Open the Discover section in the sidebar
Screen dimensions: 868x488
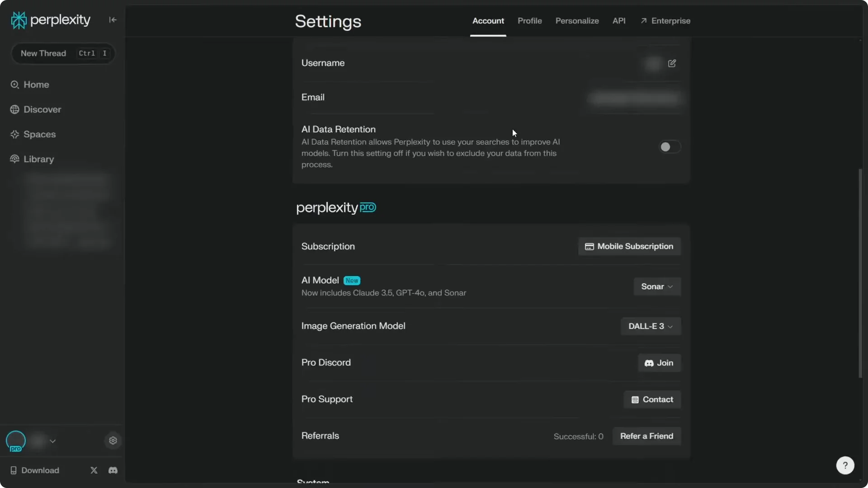(41, 109)
